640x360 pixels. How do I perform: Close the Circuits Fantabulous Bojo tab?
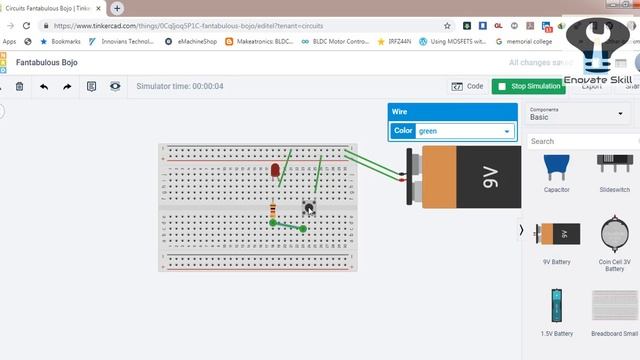[98, 8]
